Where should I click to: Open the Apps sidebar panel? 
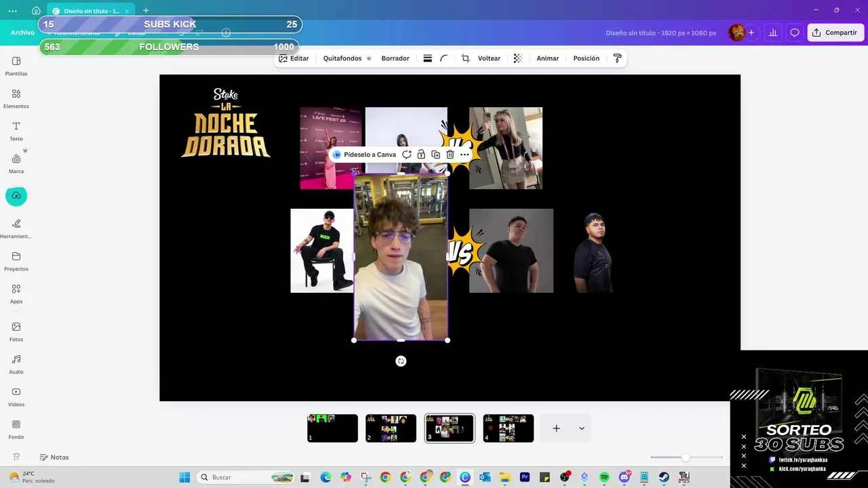point(16,293)
